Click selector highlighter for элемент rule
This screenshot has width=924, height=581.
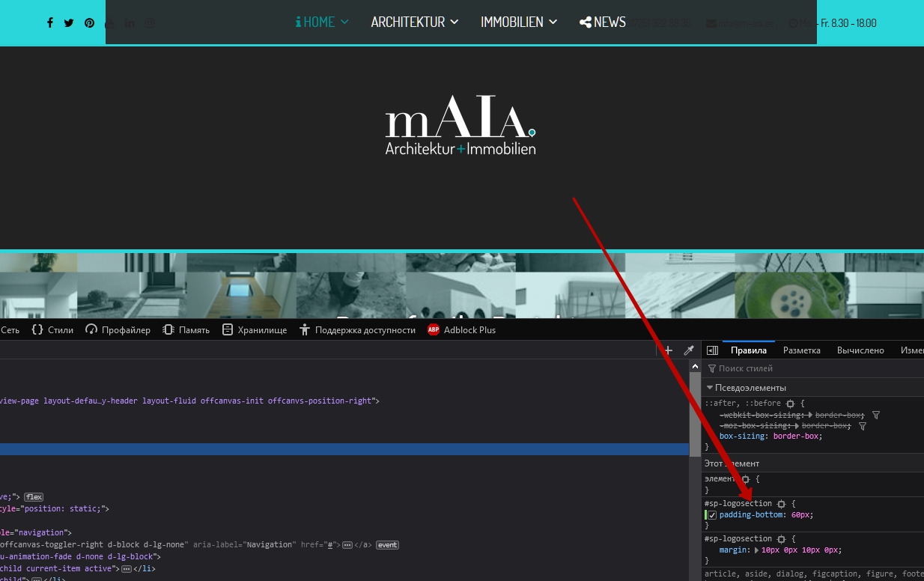tap(745, 478)
